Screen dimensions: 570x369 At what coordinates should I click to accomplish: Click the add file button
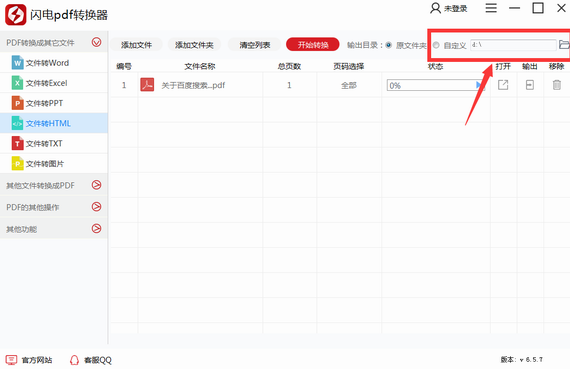tap(136, 45)
